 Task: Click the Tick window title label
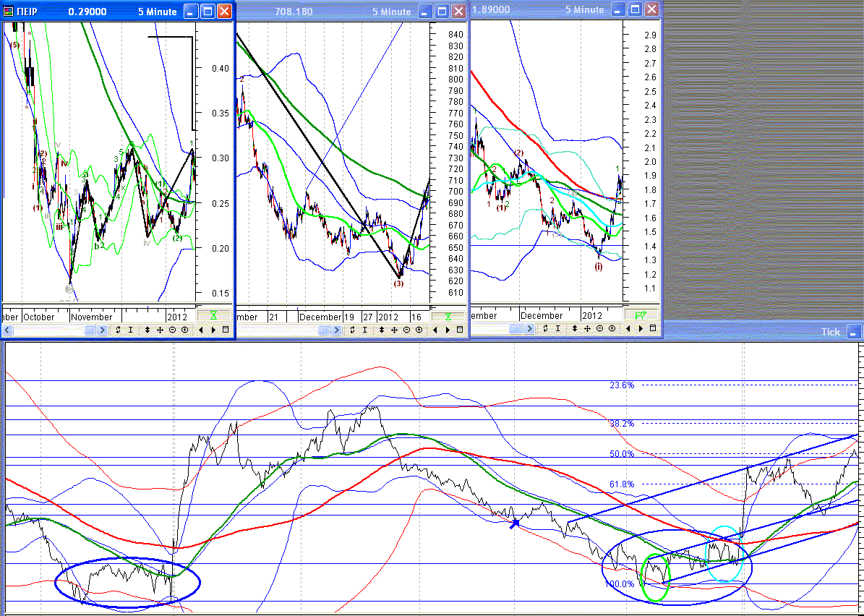[831, 332]
